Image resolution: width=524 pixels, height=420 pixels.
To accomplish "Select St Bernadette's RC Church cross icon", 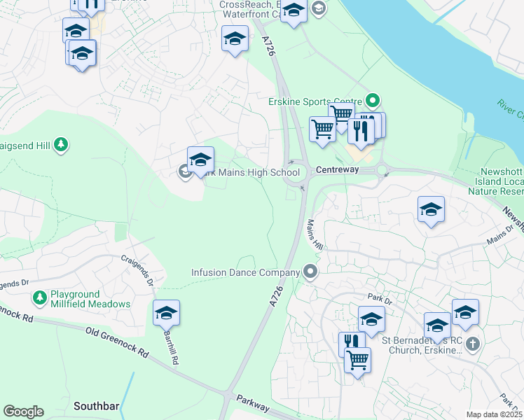I will pyautogui.click(x=473, y=344).
